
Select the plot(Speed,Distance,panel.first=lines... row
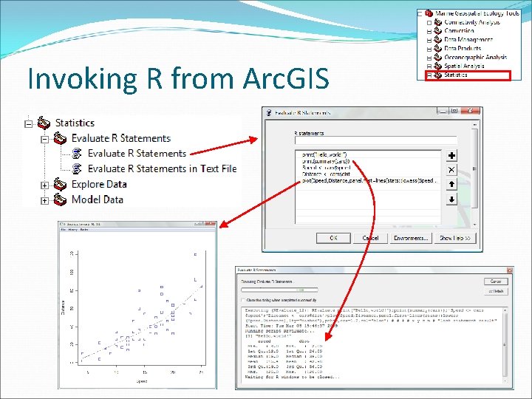point(368,181)
